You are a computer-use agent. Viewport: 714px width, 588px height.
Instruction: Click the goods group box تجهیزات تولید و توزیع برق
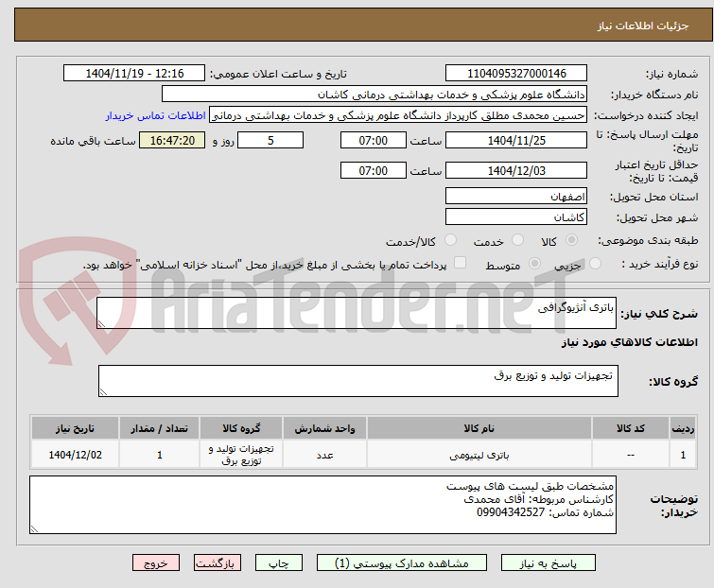coord(358,380)
